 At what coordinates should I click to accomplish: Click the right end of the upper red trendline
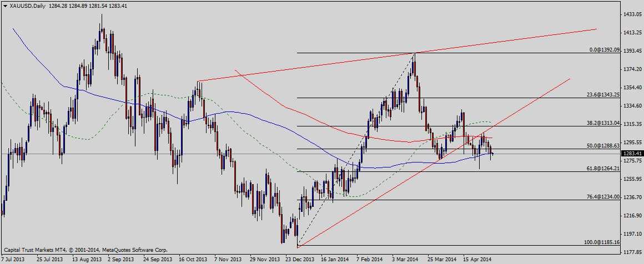point(596,29)
